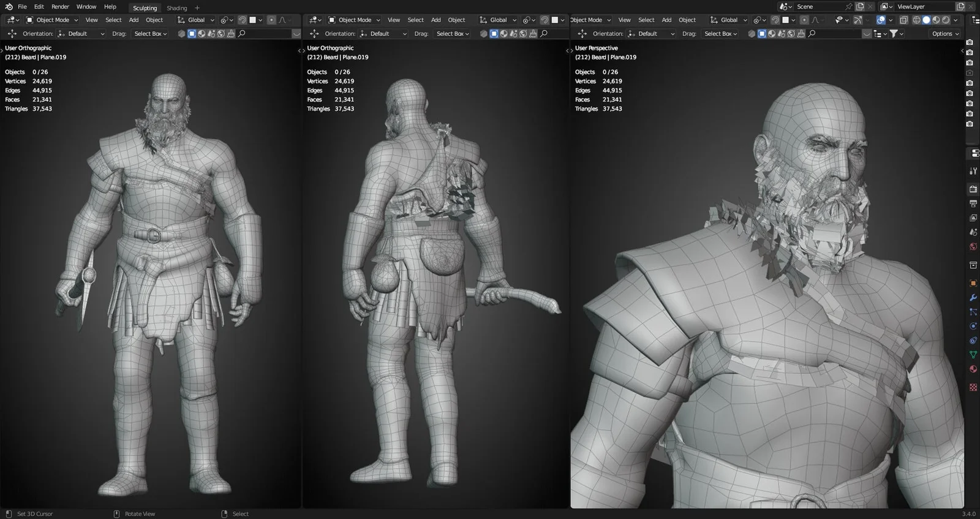Click search magnifier in right viewport header
Screen dimensions: 980x519
tap(812, 34)
